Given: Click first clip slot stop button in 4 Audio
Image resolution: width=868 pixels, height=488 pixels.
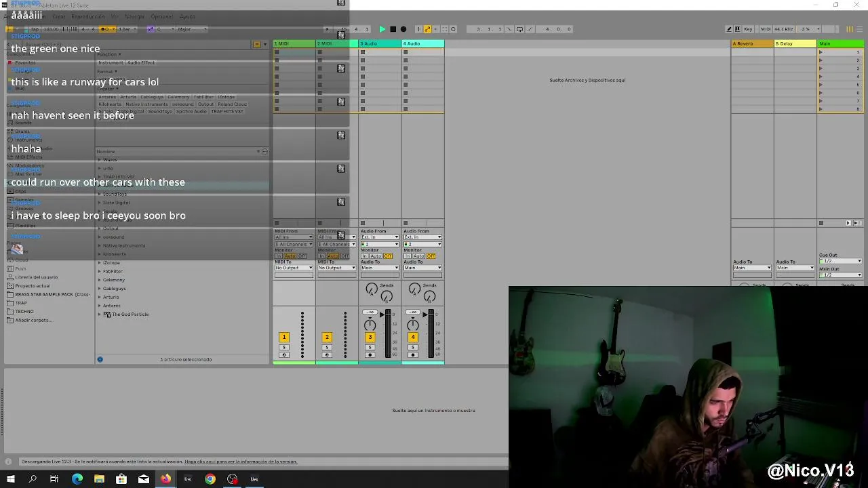Looking at the screenshot, I should pos(406,52).
